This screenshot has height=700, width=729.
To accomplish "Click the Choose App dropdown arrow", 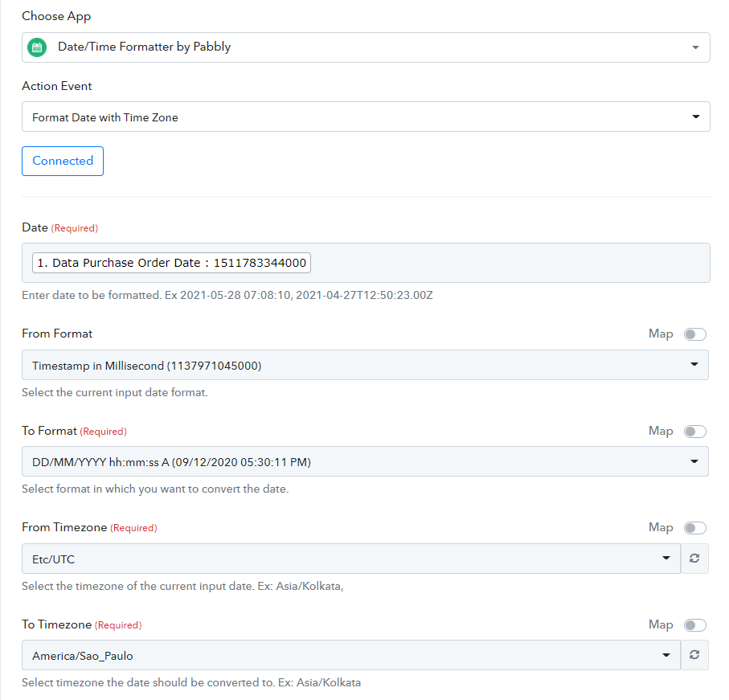I will [695, 47].
